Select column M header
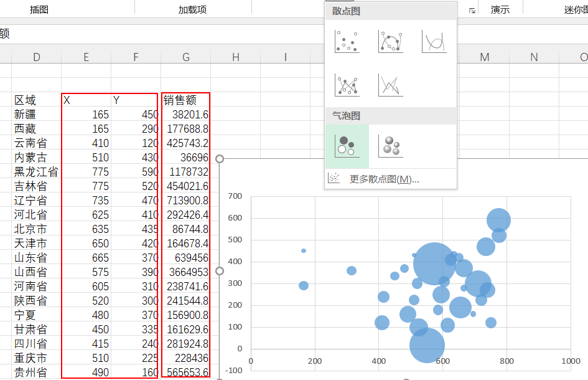This screenshot has height=380, width=588. [x=485, y=57]
